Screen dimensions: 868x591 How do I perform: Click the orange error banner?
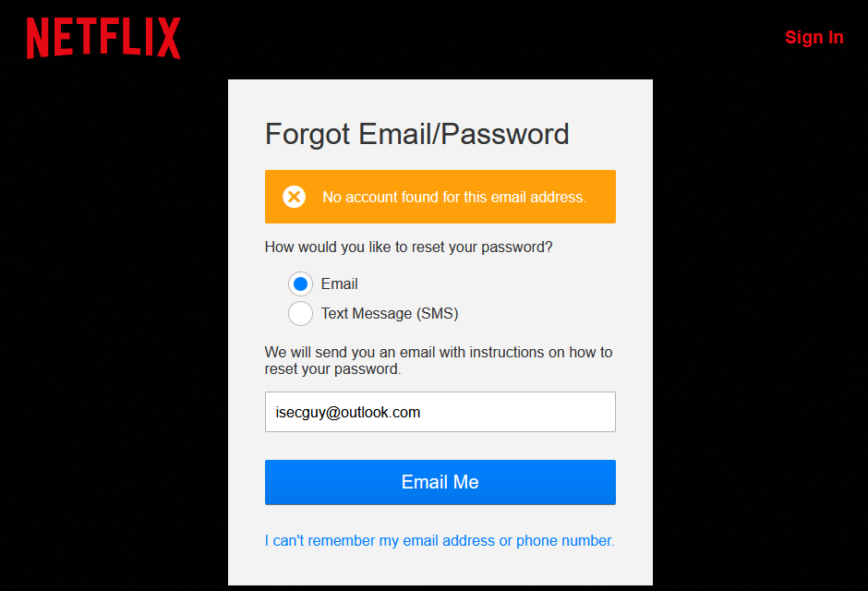click(440, 197)
